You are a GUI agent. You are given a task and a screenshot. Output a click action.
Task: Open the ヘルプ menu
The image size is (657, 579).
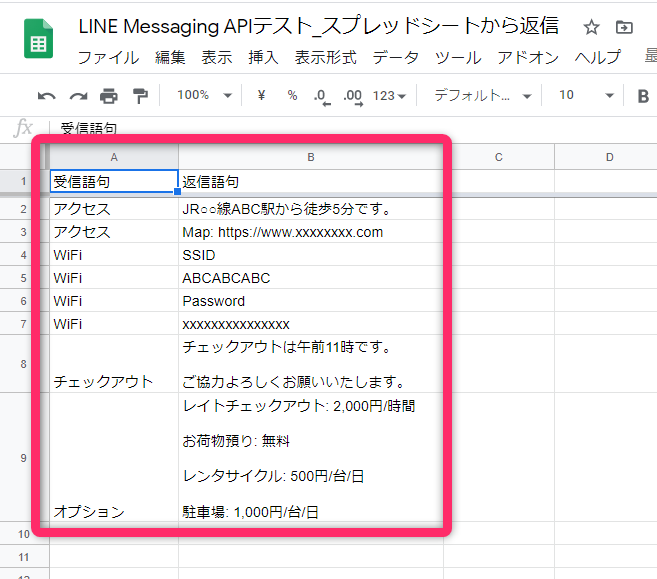click(x=597, y=57)
